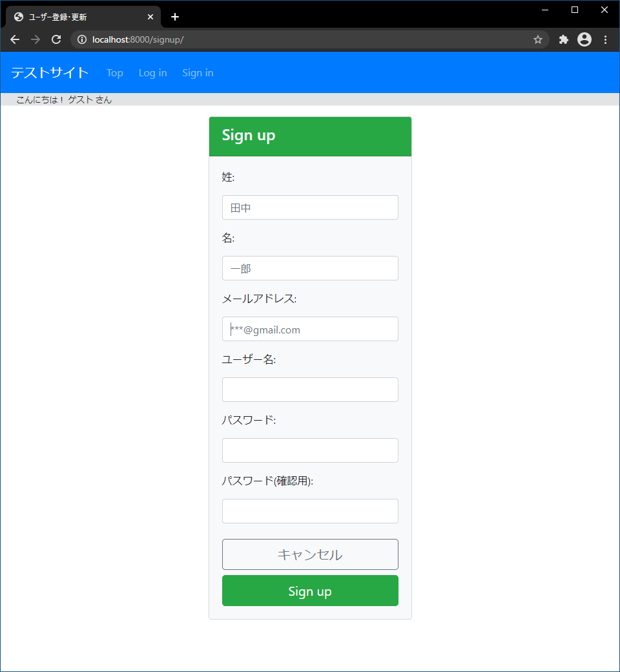Screen dimensions: 620x672
Task: Click the メールアドレス: label
Action: 259,299
